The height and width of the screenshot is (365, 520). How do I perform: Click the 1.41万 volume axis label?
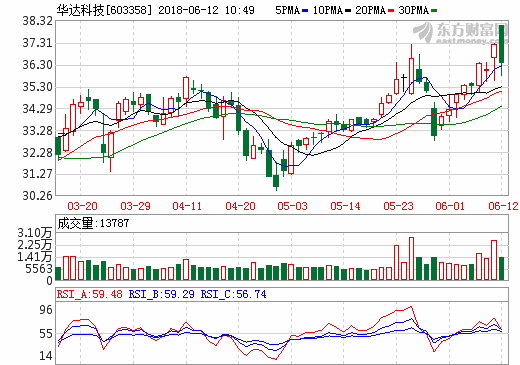point(35,257)
